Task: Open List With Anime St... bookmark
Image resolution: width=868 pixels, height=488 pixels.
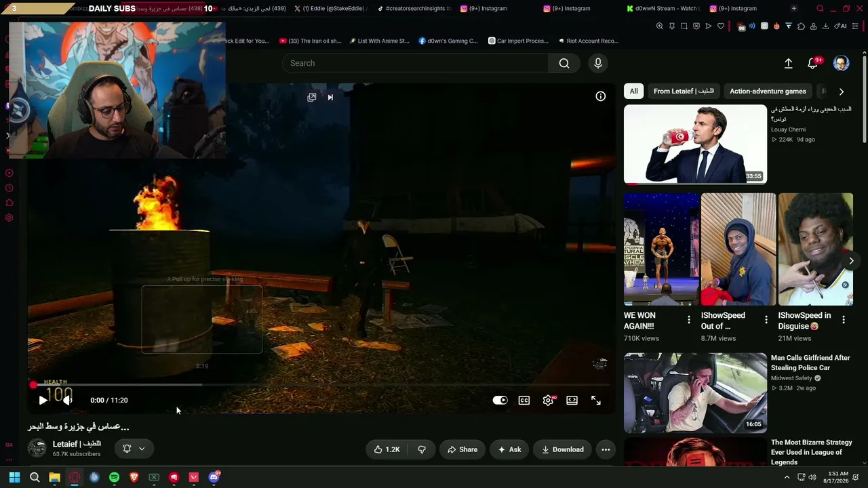Action: point(380,41)
